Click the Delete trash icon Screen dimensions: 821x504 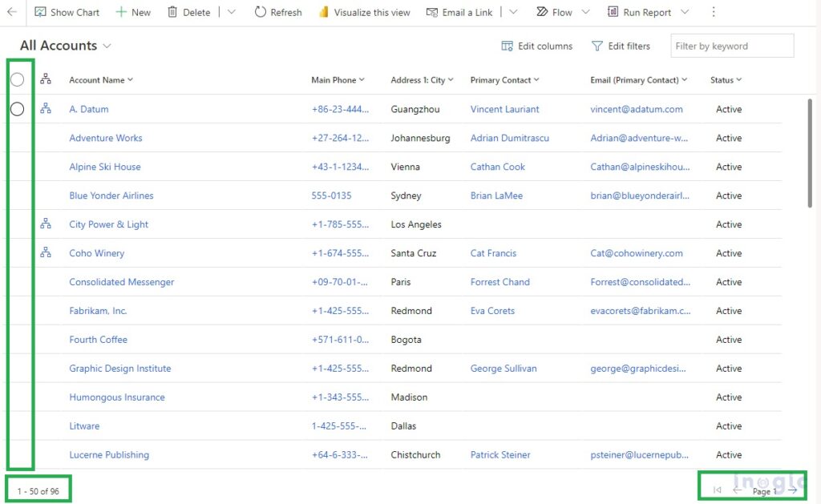point(172,12)
